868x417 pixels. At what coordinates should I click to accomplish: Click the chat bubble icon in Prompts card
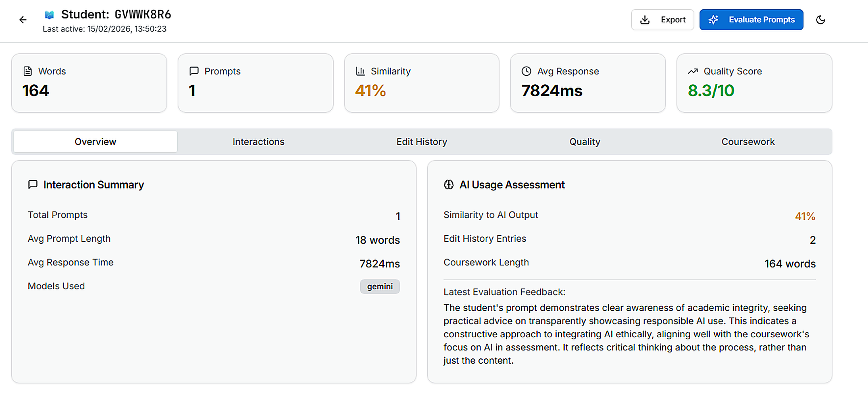194,71
